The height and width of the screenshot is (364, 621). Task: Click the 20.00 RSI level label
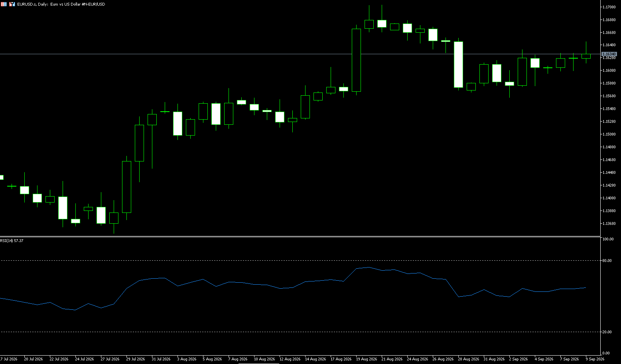(x=607, y=332)
